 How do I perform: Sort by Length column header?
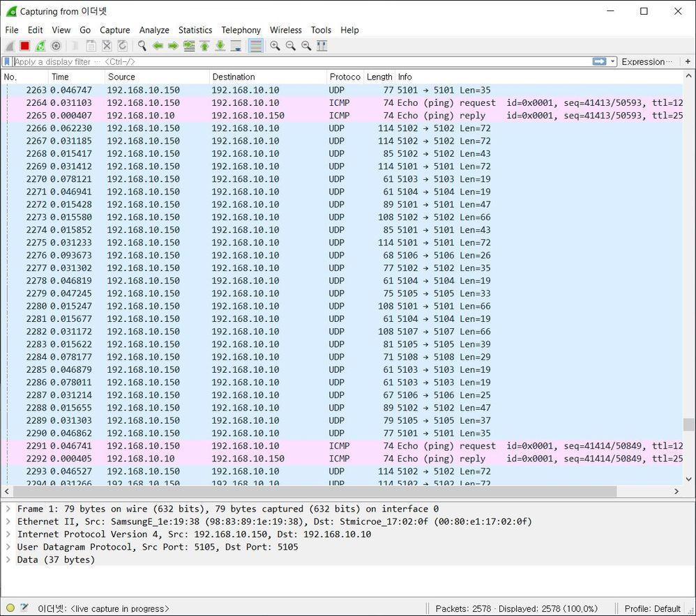379,77
